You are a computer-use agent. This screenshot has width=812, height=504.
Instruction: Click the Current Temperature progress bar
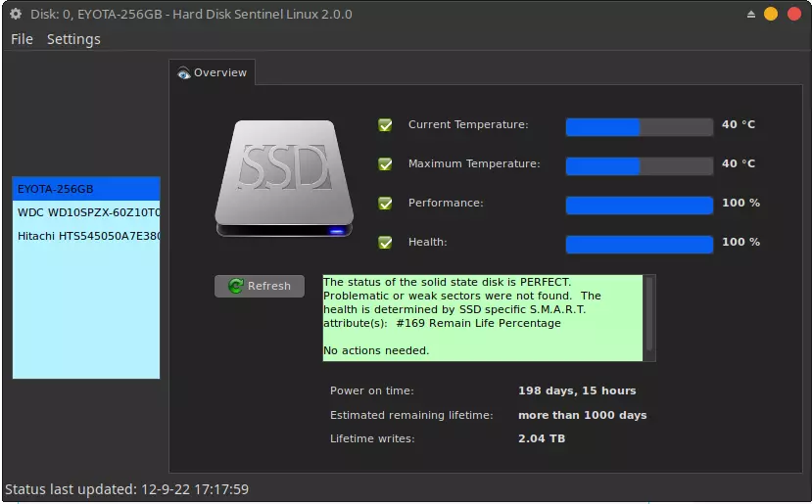pyautogui.click(x=639, y=127)
